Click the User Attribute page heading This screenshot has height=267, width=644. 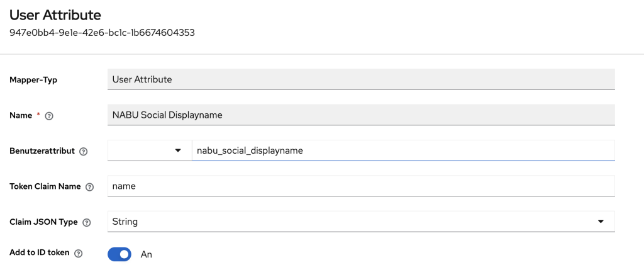tap(55, 14)
